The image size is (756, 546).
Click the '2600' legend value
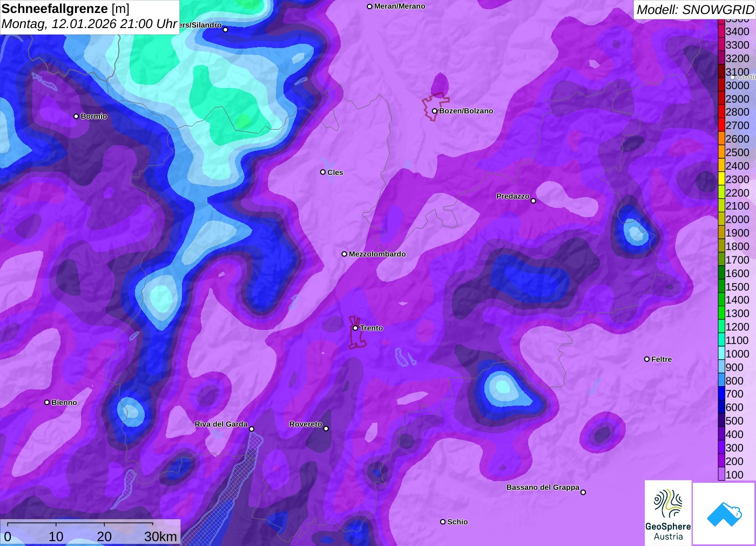(x=737, y=139)
